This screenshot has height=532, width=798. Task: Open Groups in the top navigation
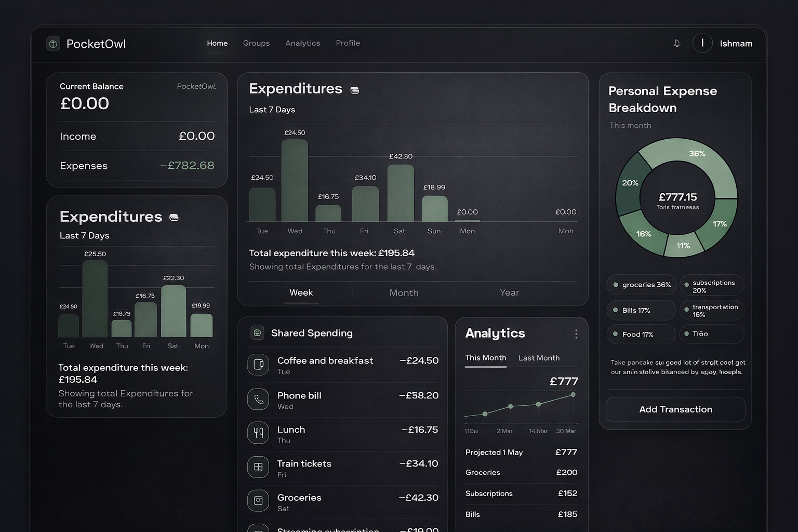coord(256,43)
